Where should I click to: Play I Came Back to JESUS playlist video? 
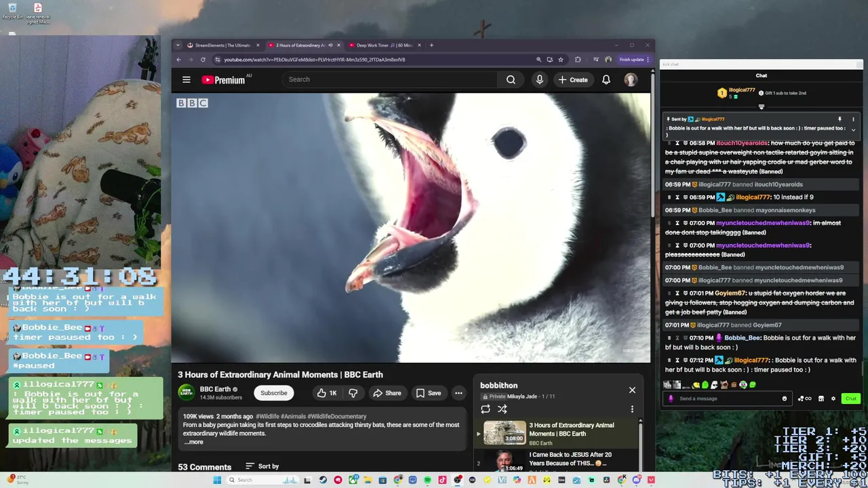556,462
